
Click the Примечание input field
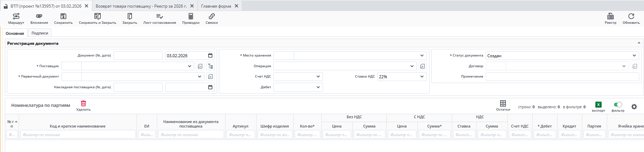[x=562, y=77]
